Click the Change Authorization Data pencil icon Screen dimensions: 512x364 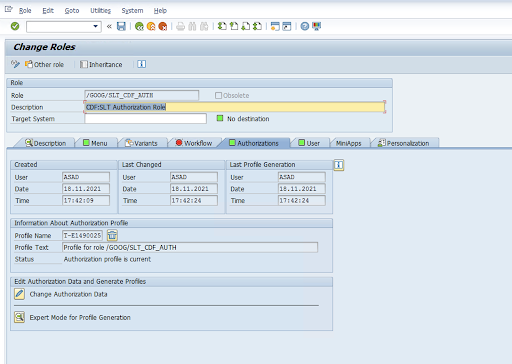[19, 294]
